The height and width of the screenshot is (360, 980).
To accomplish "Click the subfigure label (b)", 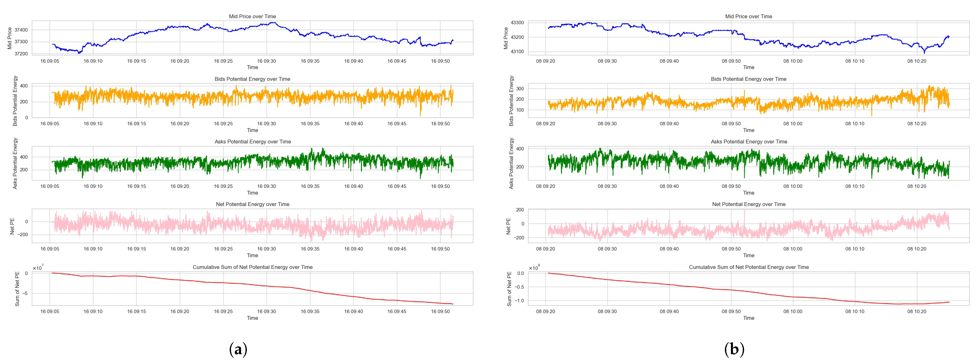I will point(734,349).
